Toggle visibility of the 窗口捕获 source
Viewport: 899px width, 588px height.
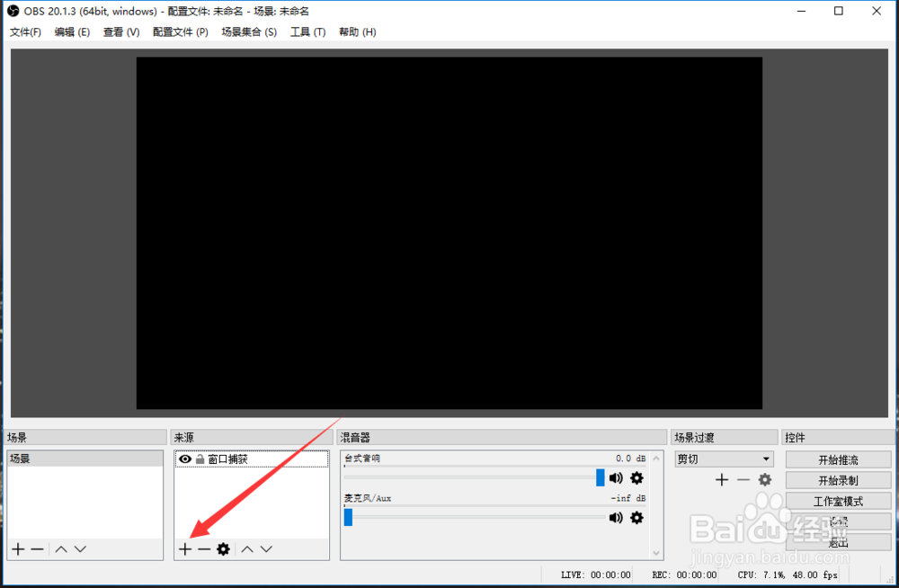pyautogui.click(x=186, y=459)
